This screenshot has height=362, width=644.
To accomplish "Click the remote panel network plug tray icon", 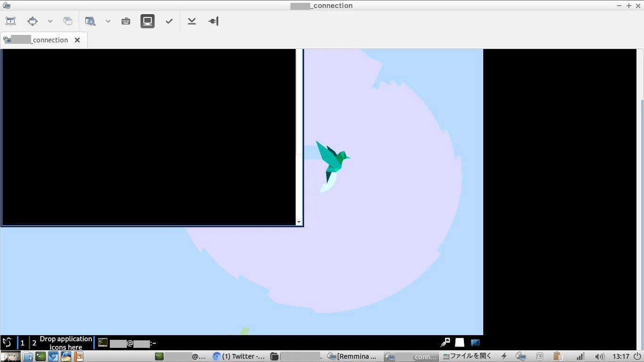I will pyautogui.click(x=446, y=343).
